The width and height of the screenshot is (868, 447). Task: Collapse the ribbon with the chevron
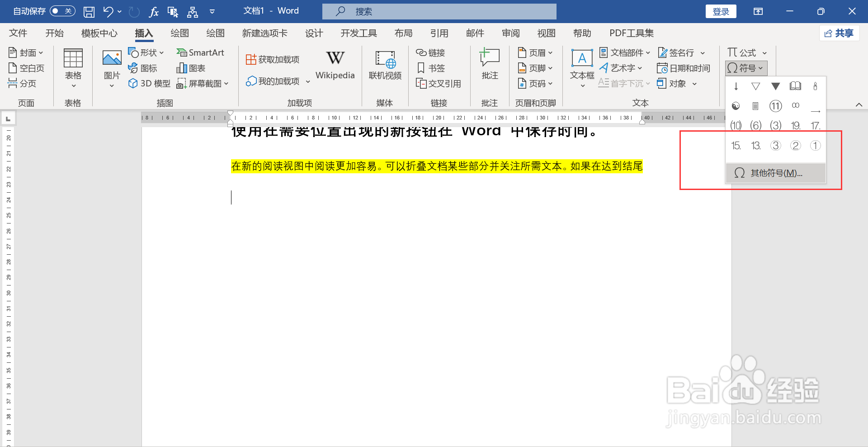point(859,105)
